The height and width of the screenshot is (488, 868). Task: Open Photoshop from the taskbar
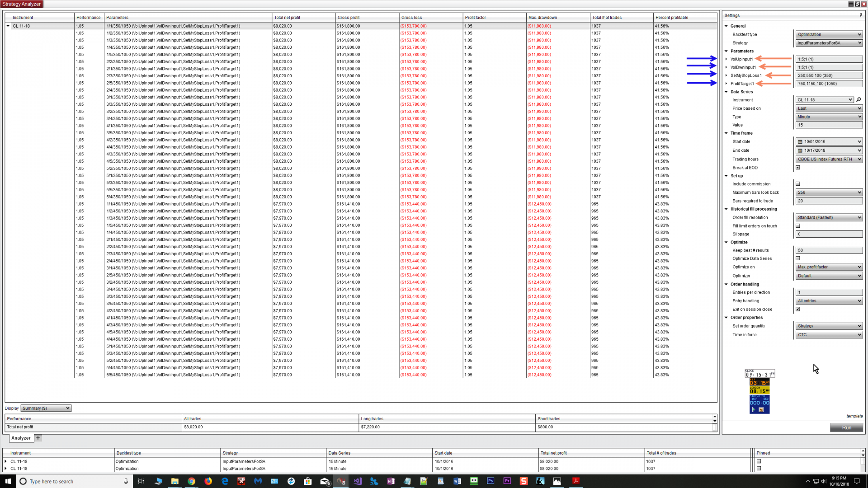click(x=491, y=481)
